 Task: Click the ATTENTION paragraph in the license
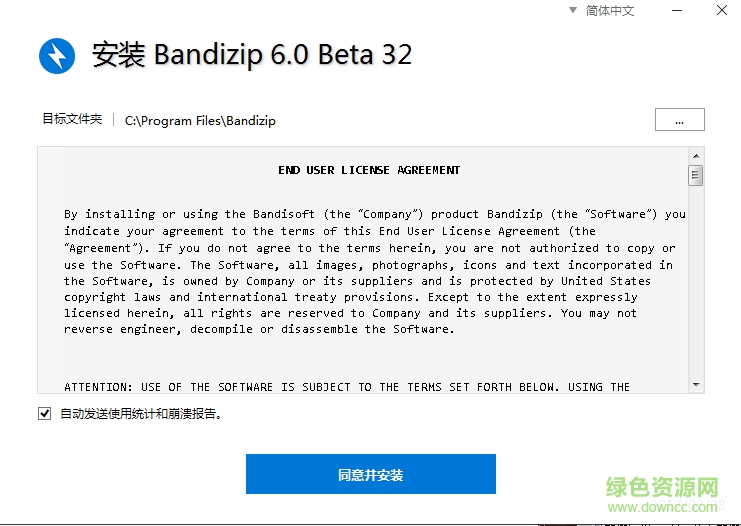point(346,386)
